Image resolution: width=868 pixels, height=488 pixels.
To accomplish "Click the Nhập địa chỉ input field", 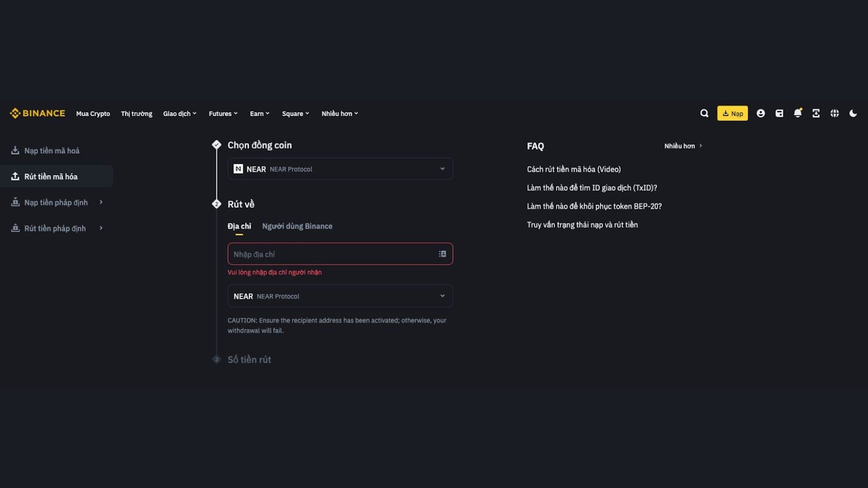I will [x=340, y=254].
